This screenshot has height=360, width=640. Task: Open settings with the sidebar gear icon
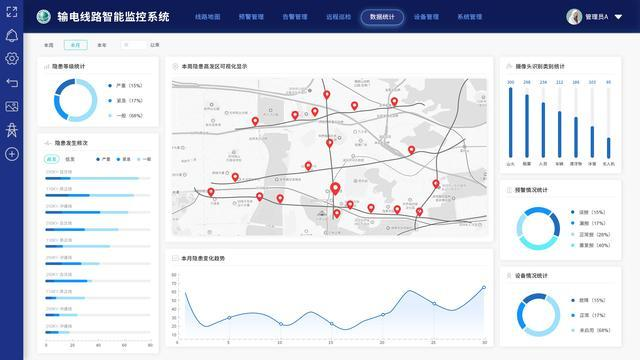[12, 59]
